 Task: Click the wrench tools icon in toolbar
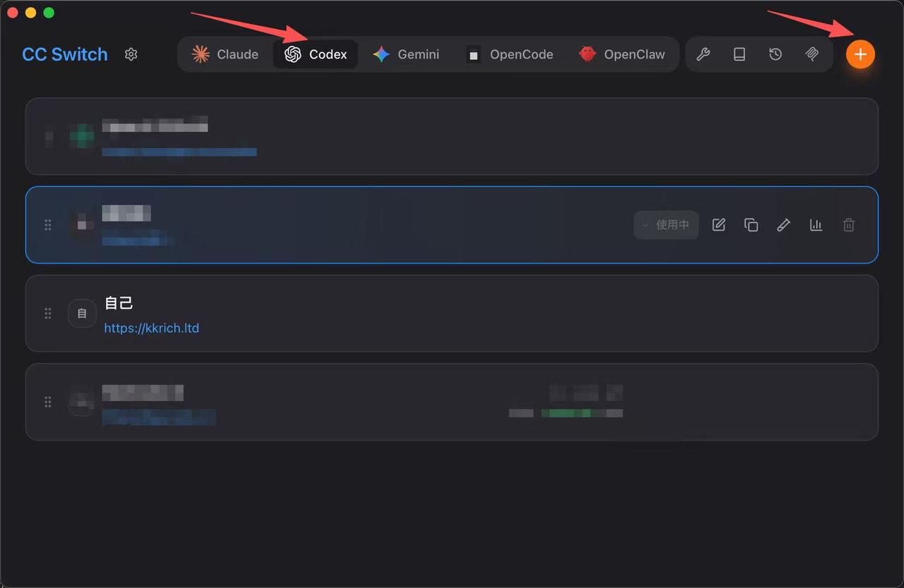coord(703,54)
